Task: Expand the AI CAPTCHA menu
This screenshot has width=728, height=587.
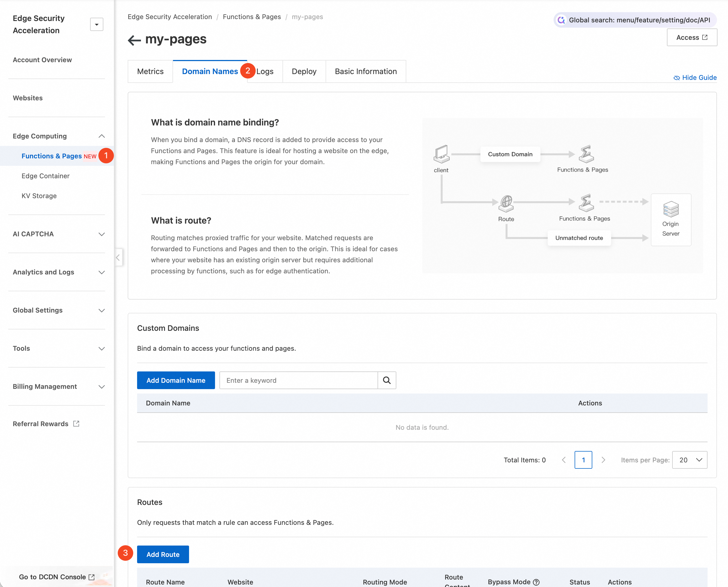Action: click(101, 234)
